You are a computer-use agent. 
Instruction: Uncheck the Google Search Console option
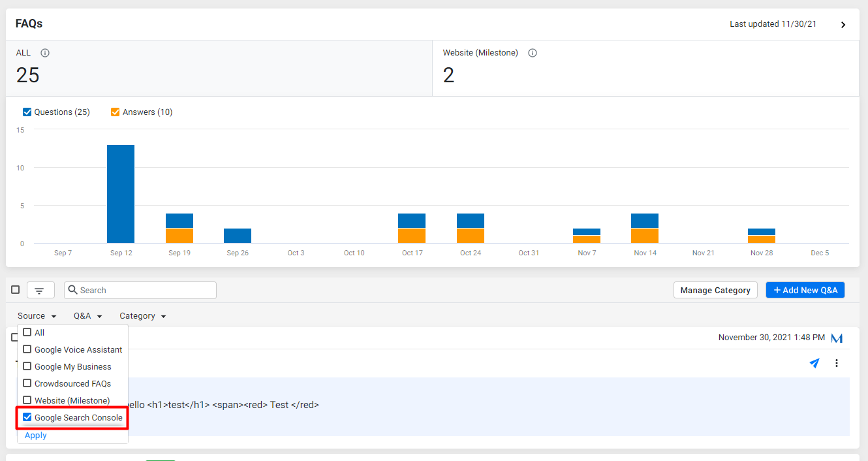point(27,417)
